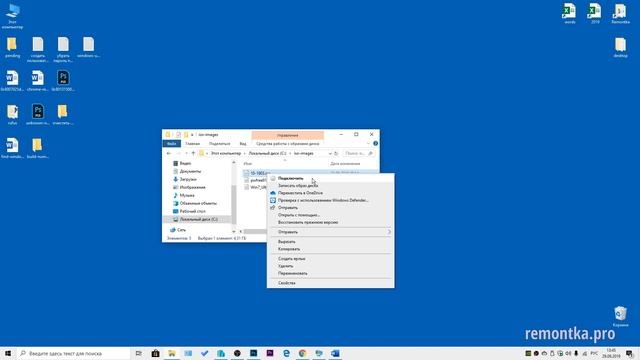Viewport: 640px width, 360px height.
Task: Open the address bar history dropdown
Action: point(330,153)
